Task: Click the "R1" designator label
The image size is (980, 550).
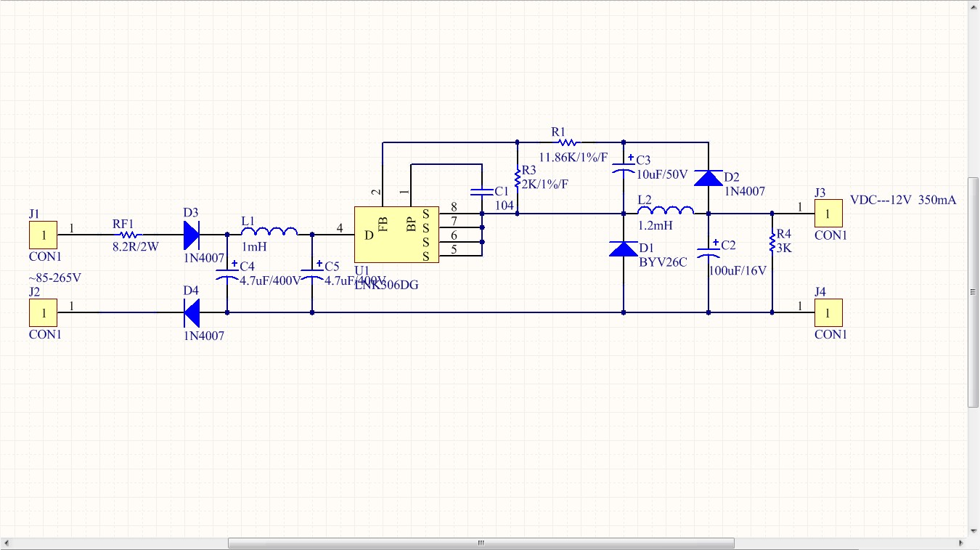Action: [x=559, y=132]
